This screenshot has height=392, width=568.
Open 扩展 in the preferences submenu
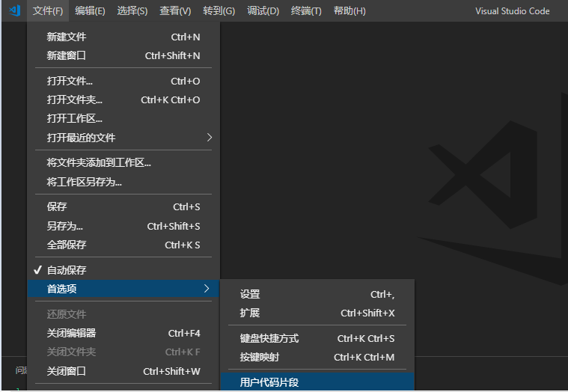(317, 313)
